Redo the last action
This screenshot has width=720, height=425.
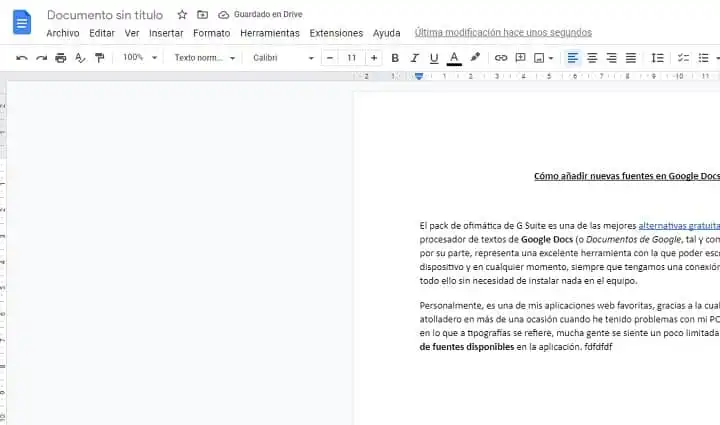[41, 58]
